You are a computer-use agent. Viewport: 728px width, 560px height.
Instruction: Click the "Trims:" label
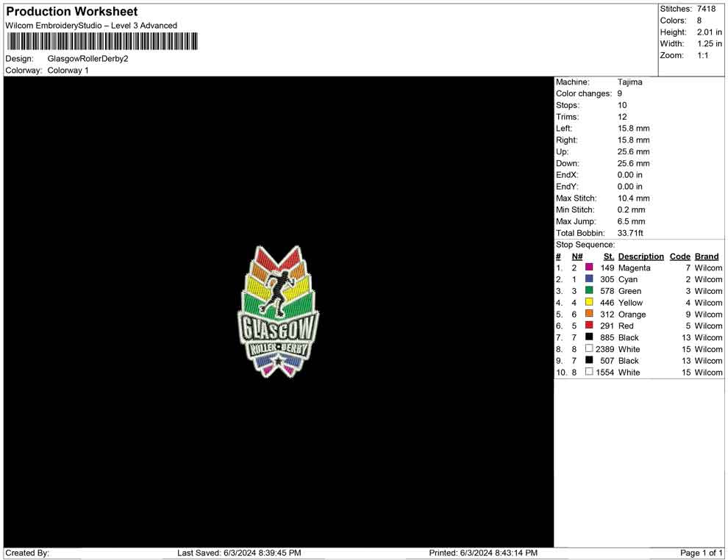[x=568, y=117]
